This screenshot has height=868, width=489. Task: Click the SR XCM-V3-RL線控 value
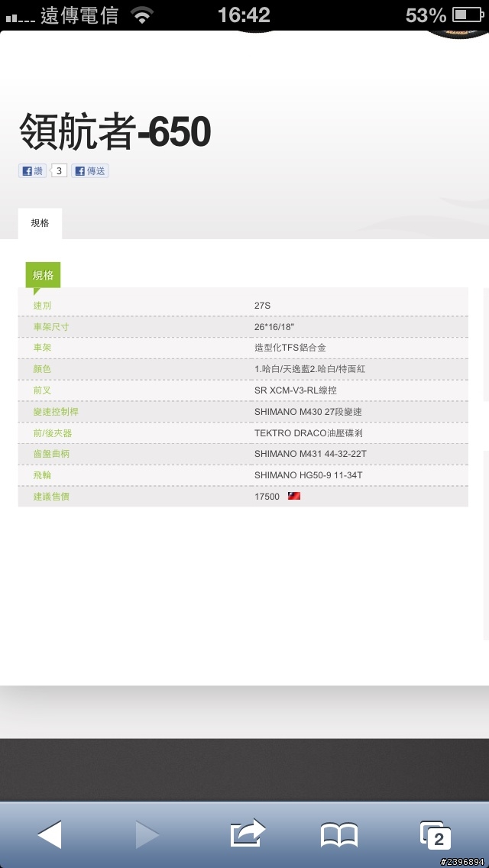tap(295, 390)
